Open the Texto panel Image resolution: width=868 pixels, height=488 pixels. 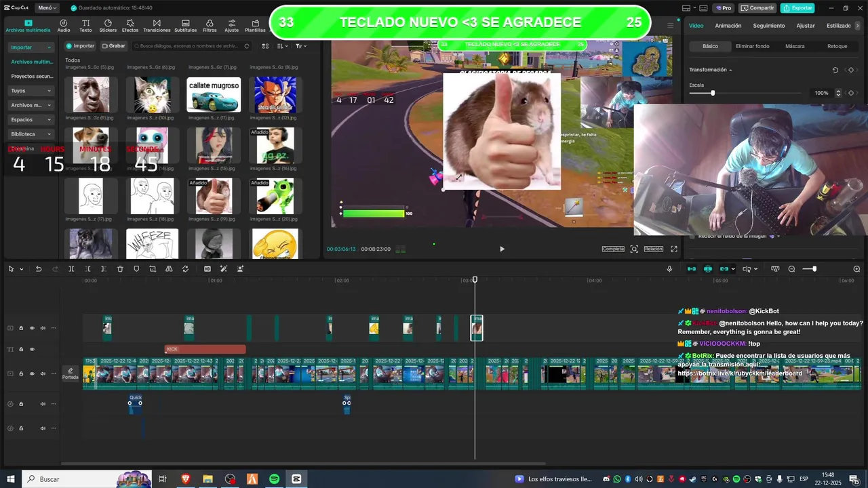click(x=85, y=26)
